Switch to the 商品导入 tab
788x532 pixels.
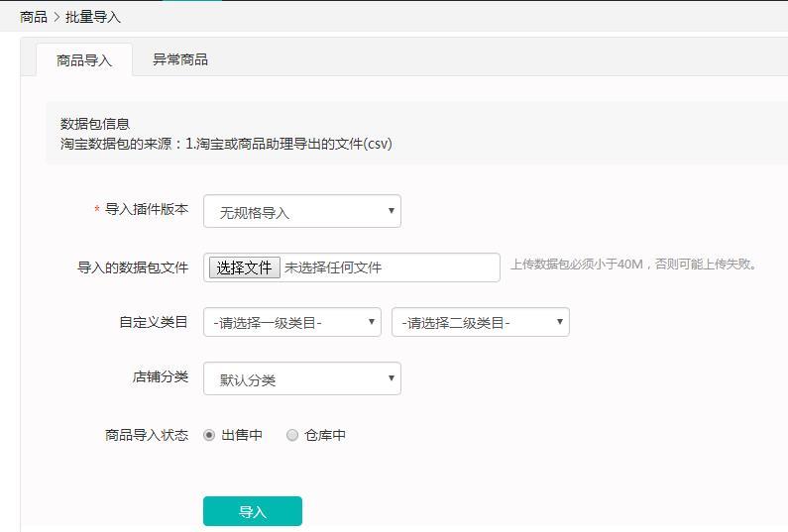tap(84, 60)
